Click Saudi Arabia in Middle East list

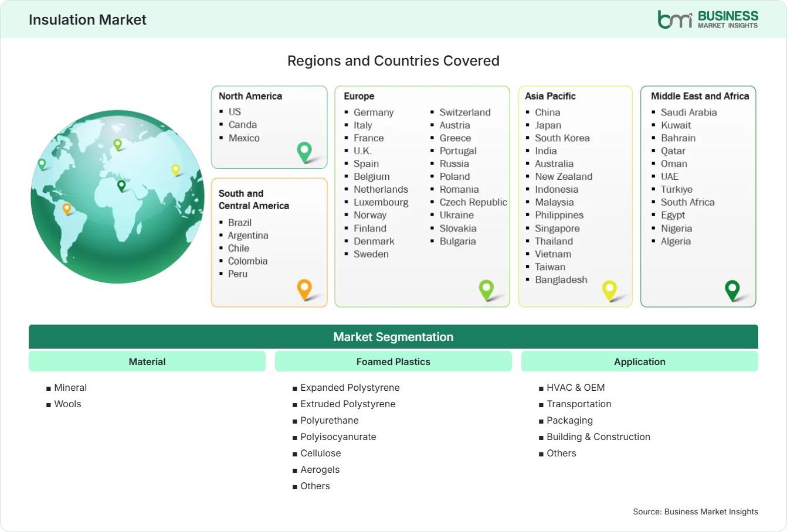pyautogui.click(x=689, y=112)
